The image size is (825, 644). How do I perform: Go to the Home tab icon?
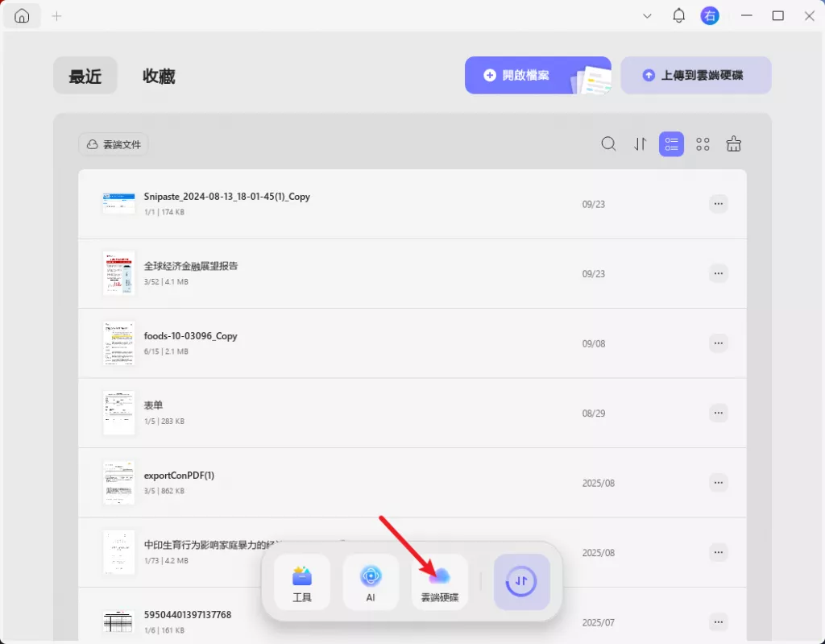tap(22, 16)
